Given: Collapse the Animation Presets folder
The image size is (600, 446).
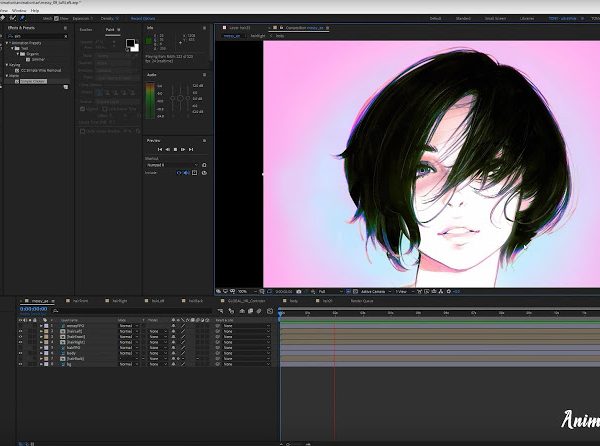Looking at the screenshot, I should click(7, 43).
